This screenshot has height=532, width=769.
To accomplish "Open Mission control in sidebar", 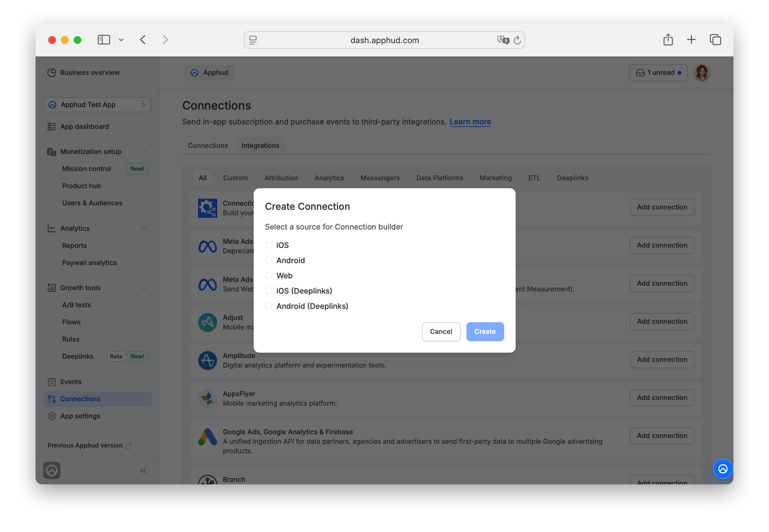I will pos(86,169).
